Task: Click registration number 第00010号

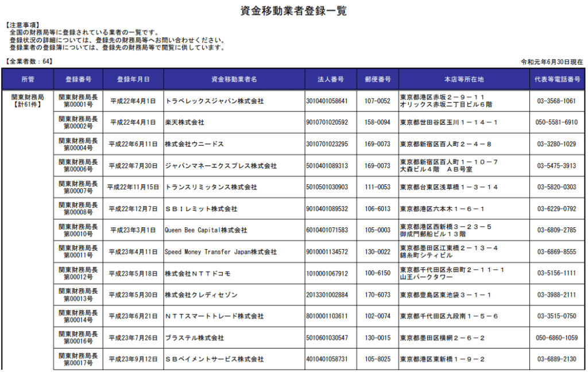Action: [x=78, y=234]
